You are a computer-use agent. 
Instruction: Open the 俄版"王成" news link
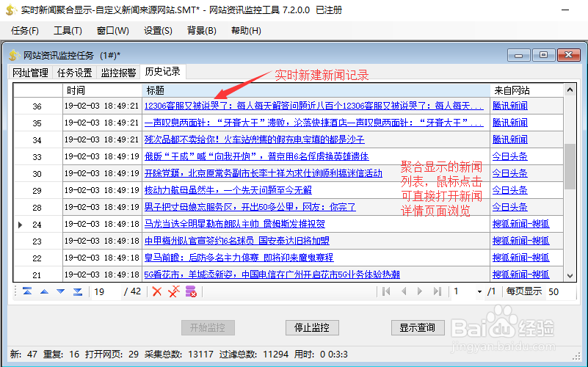click(256, 156)
